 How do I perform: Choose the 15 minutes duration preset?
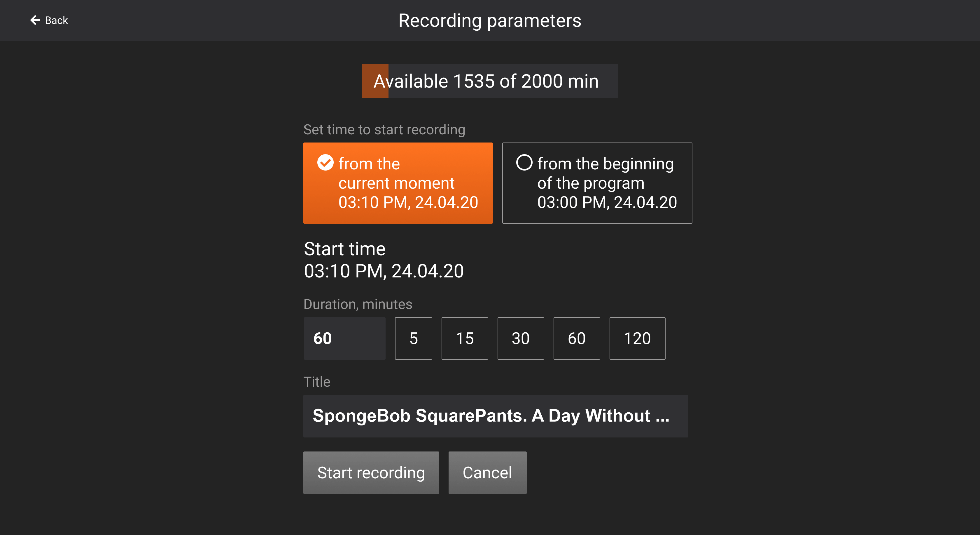pyautogui.click(x=465, y=338)
